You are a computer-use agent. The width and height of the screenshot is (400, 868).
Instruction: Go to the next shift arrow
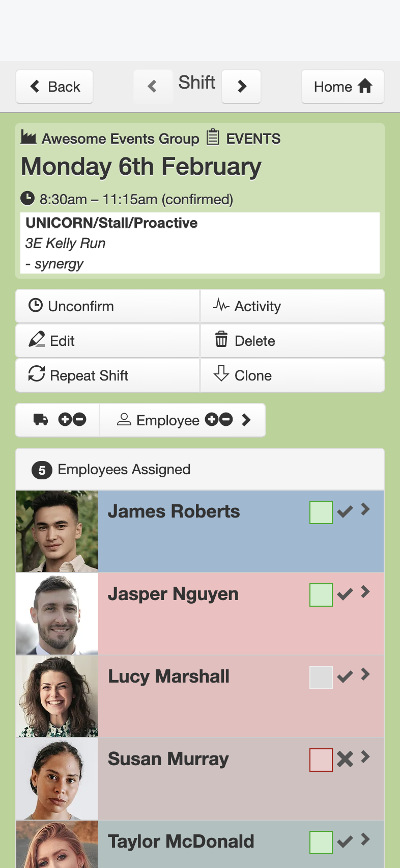pyautogui.click(x=242, y=87)
